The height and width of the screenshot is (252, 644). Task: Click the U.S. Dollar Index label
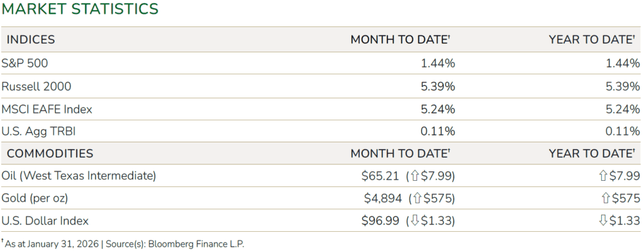pos(45,221)
